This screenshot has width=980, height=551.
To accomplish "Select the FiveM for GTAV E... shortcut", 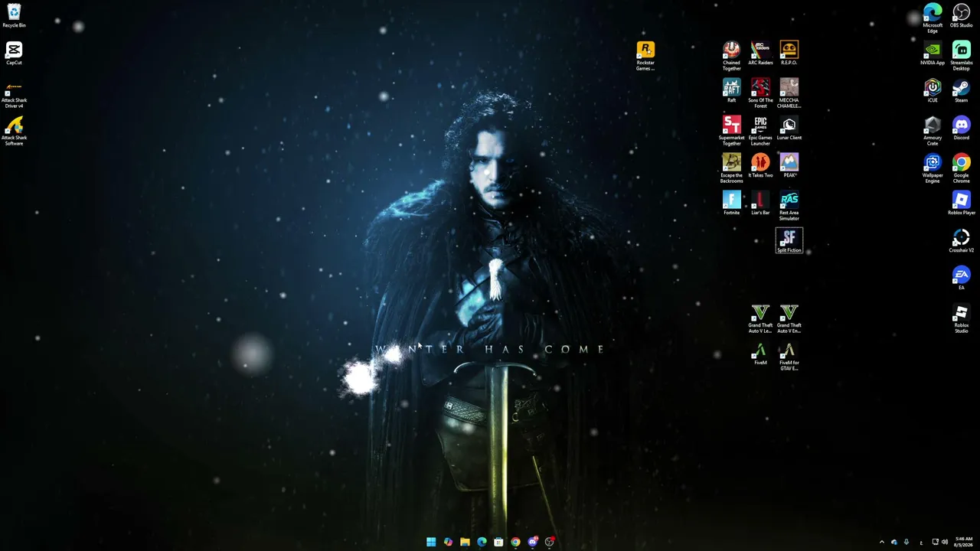I will 789,356.
